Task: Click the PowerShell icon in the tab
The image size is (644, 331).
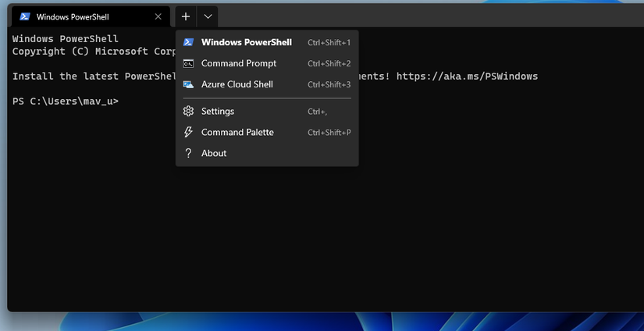Action: coord(25,16)
